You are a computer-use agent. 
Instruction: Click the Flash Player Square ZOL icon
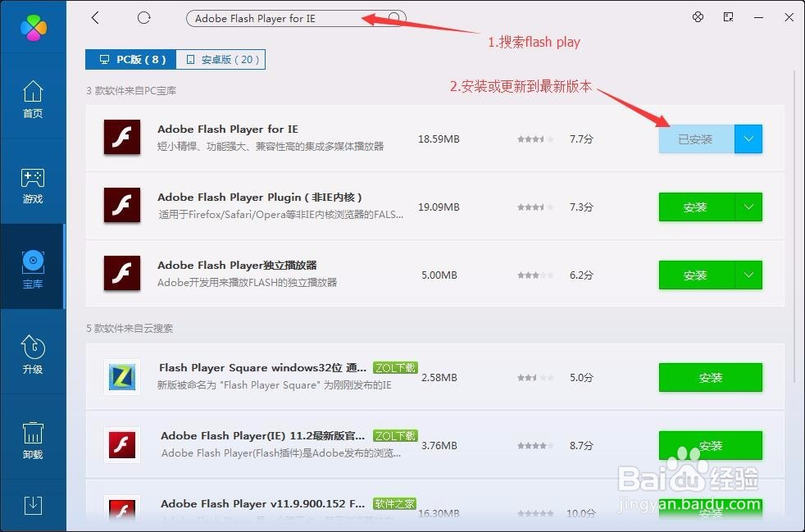pos(122,377)
